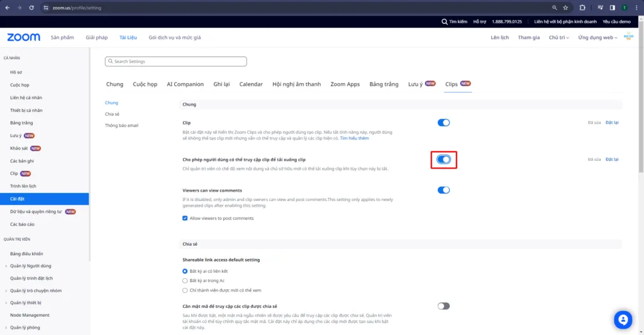Click the browser reload button
The image size is (644, 335).
pos(31,8)
